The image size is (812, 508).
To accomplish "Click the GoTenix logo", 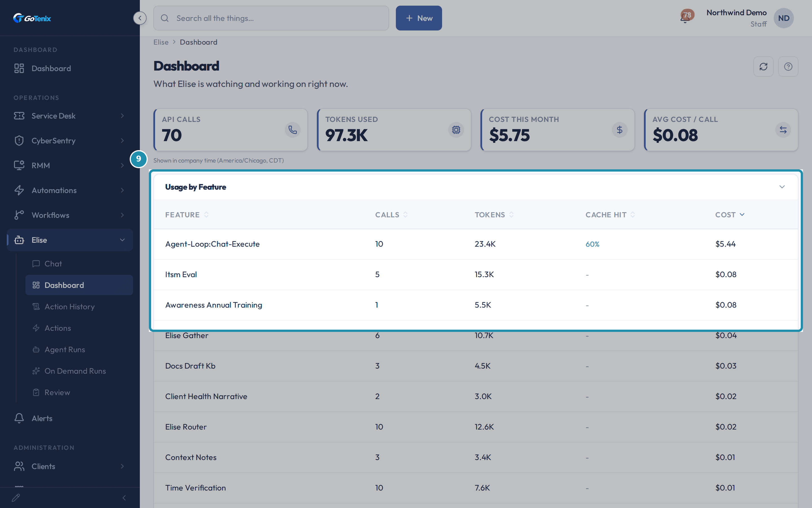I will pyautogui.click(x=32, y=18).
